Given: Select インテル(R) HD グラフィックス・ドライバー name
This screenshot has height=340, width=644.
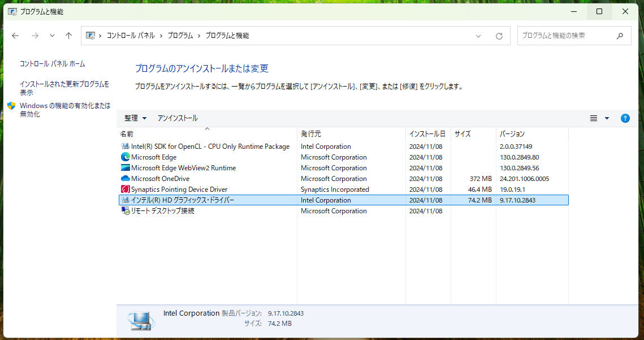Looking at the screenshot, I should tap(183, 200).
